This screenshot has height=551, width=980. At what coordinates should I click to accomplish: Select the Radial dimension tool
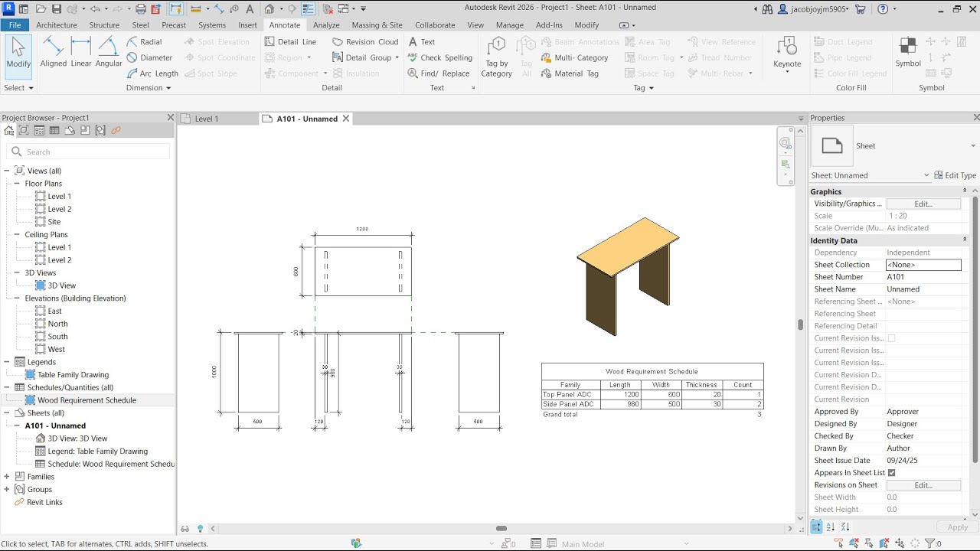145,42
